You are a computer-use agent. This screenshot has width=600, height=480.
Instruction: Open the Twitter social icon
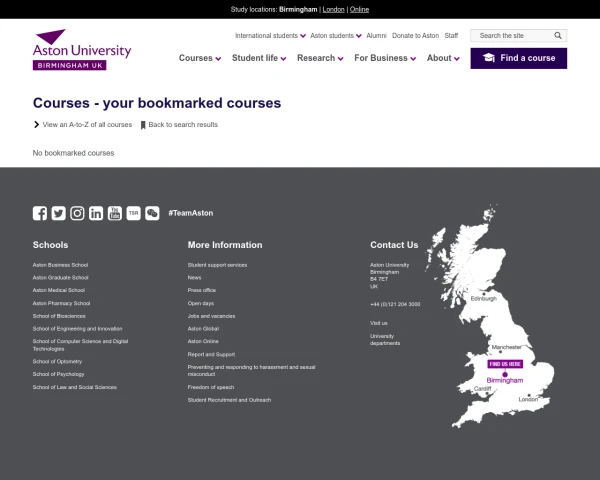(59, 213)
